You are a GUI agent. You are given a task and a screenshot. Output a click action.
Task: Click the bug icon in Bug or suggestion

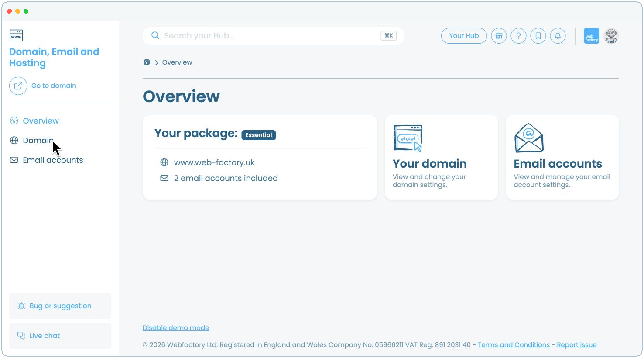coord(21,306)
